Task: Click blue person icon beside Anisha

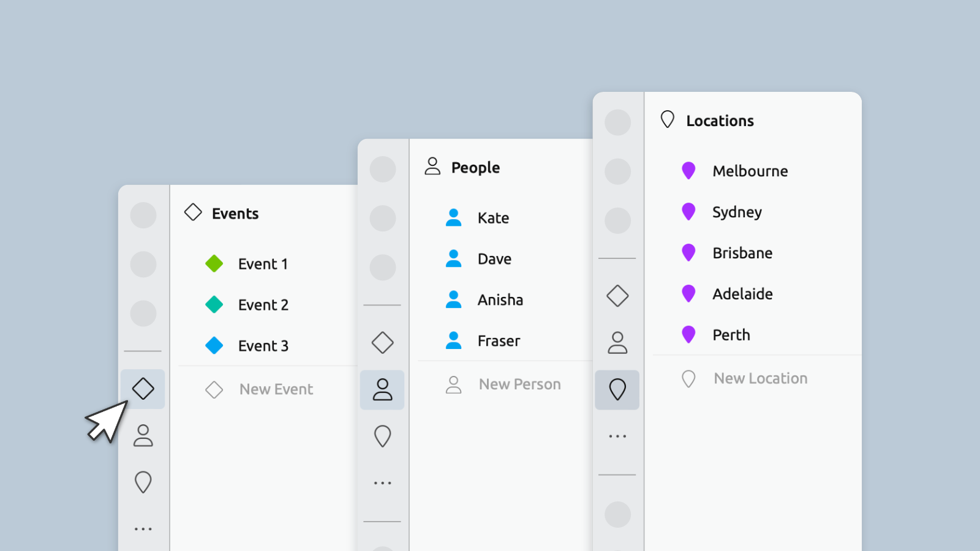Action: click(x=454, y=299)
